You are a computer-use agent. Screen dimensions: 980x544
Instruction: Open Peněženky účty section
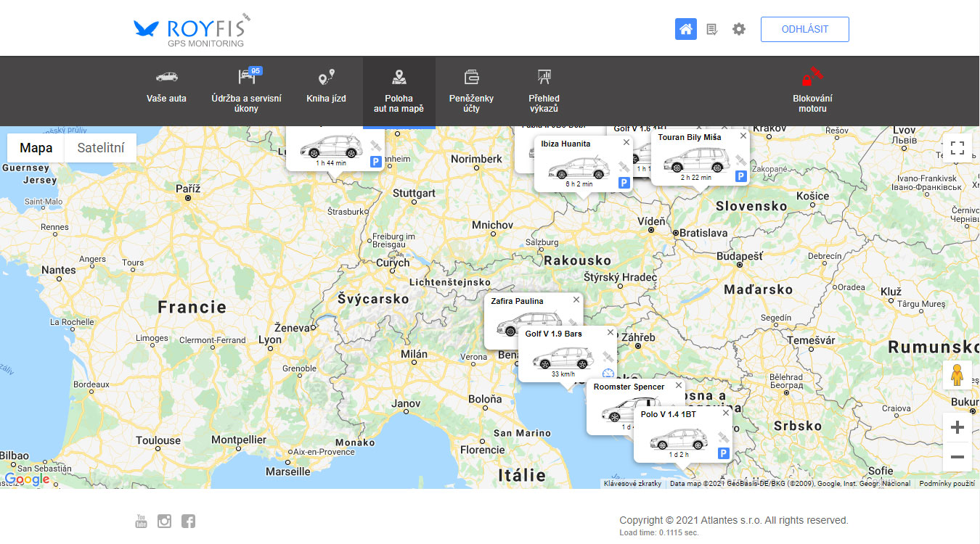471,91
